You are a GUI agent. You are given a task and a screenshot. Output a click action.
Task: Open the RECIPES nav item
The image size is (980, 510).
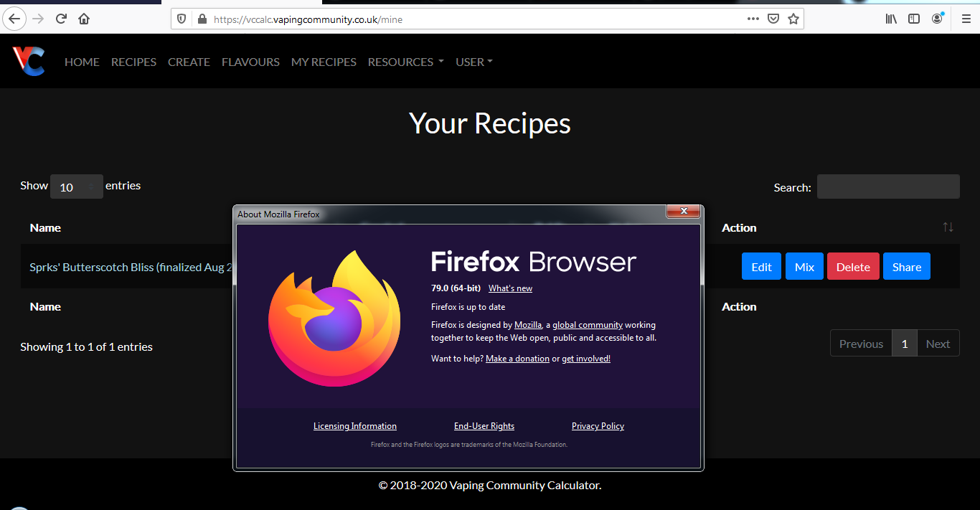point(133,62)
